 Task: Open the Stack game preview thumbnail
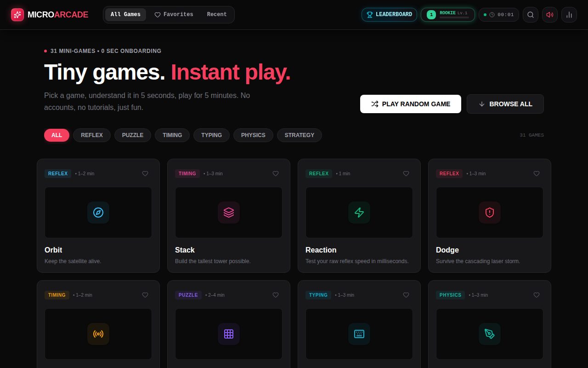229,213
